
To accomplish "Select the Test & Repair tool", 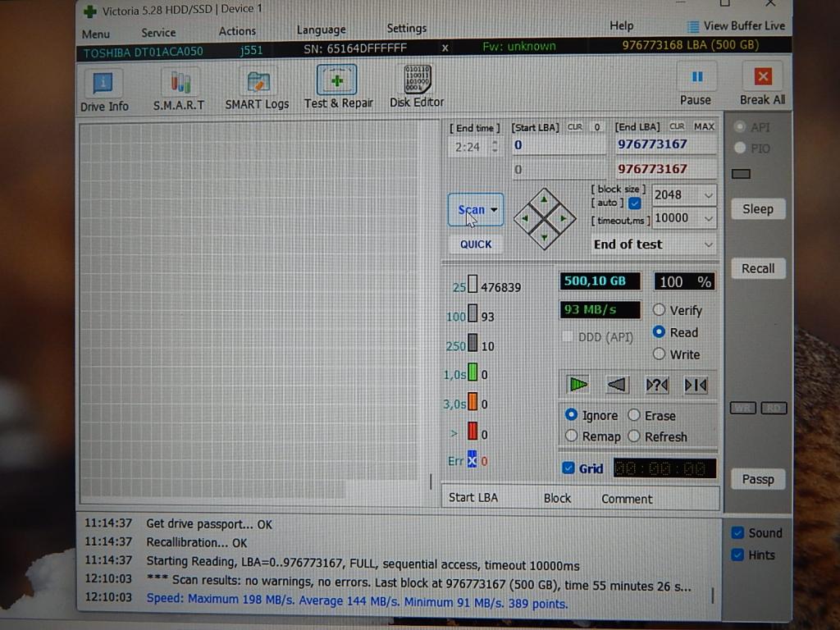I will (x=337, y=88).
